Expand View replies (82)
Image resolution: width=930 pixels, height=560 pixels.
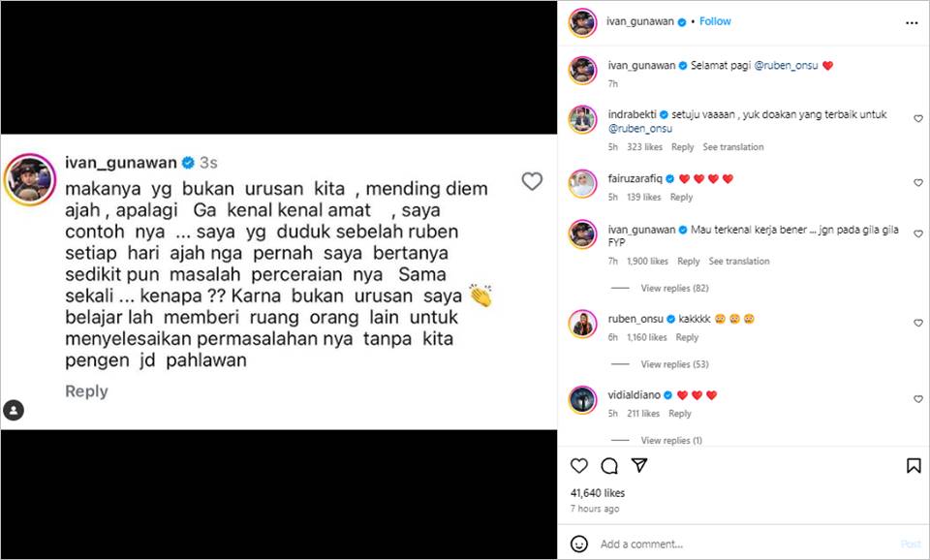coord(674,288)
